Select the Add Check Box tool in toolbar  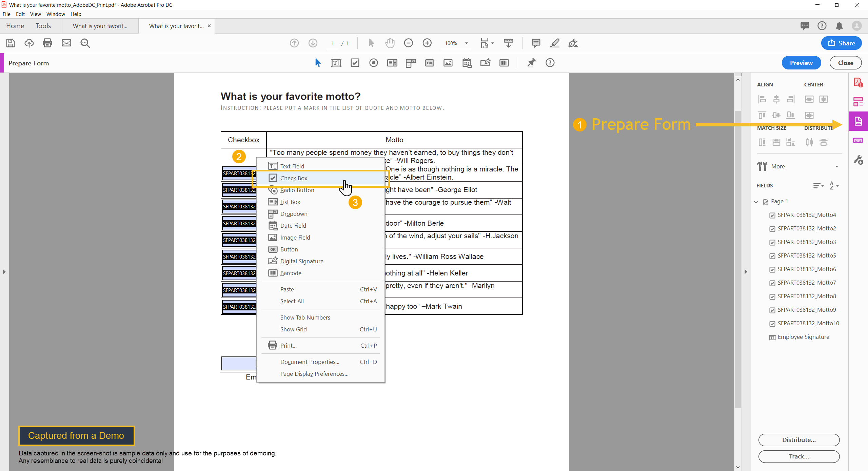(x=355, y=63)
